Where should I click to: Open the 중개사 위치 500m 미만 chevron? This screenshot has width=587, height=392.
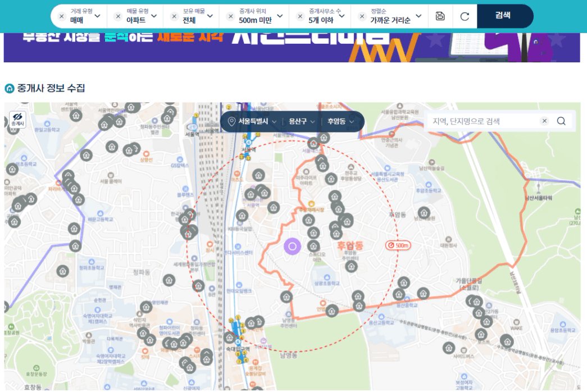280,16
